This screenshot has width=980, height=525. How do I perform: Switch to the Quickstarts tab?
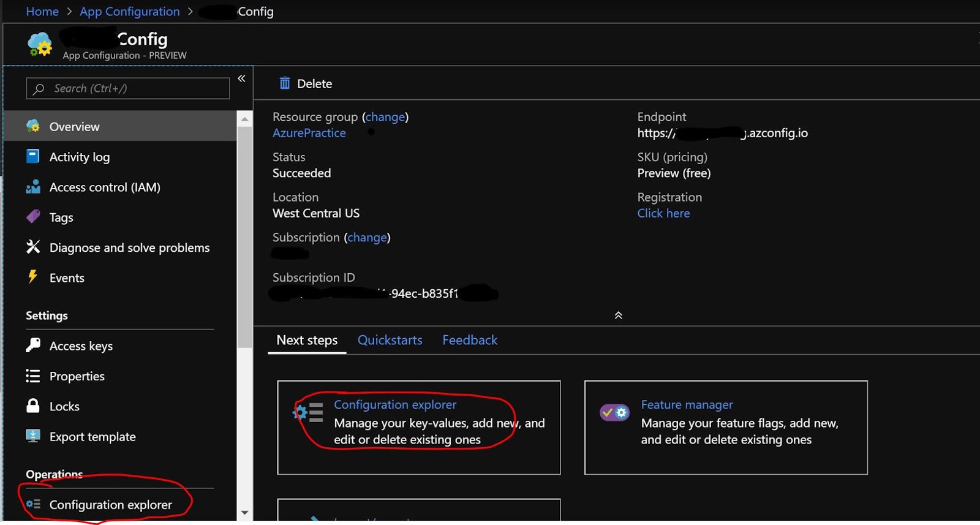click(x=390, y=340)
